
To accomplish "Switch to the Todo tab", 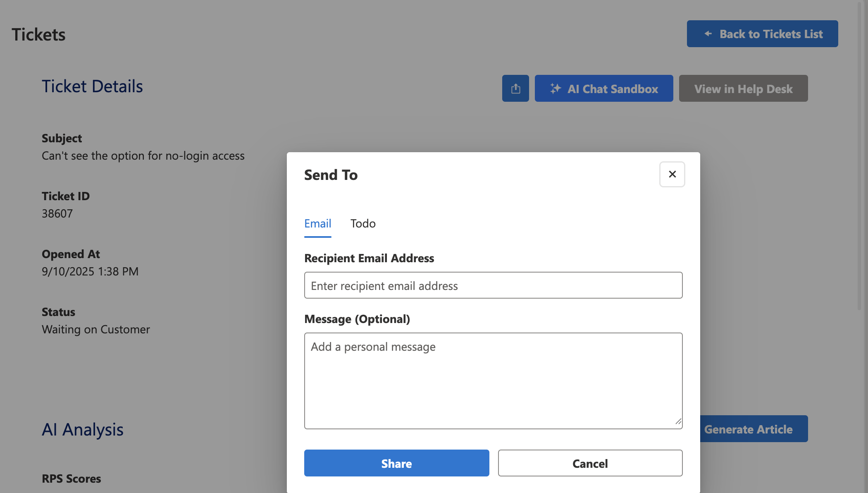I will pyautogui.click(x=362, y=223).
